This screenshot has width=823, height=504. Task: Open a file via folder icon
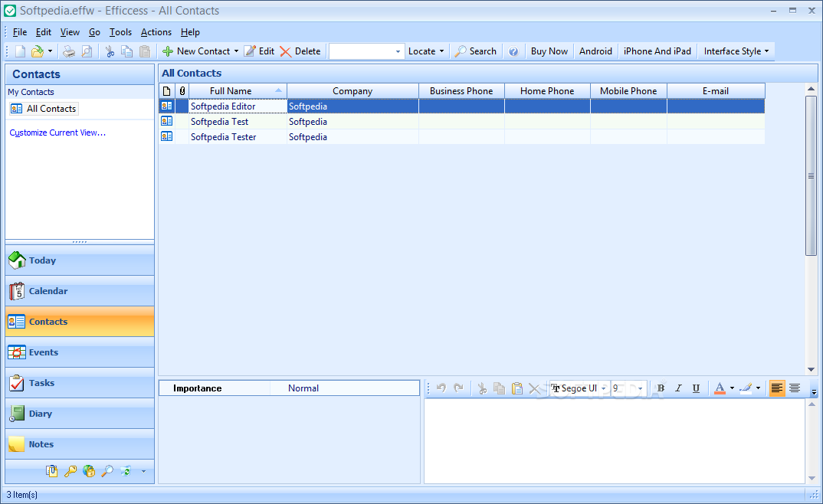(x=38, y=51)
